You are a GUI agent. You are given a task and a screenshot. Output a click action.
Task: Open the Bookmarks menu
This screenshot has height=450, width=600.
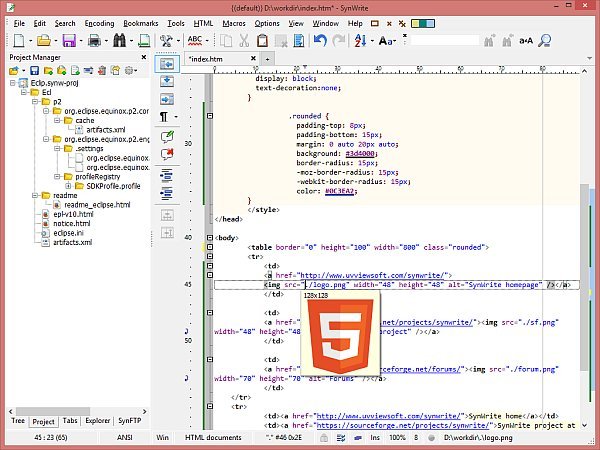pos(141,23)
